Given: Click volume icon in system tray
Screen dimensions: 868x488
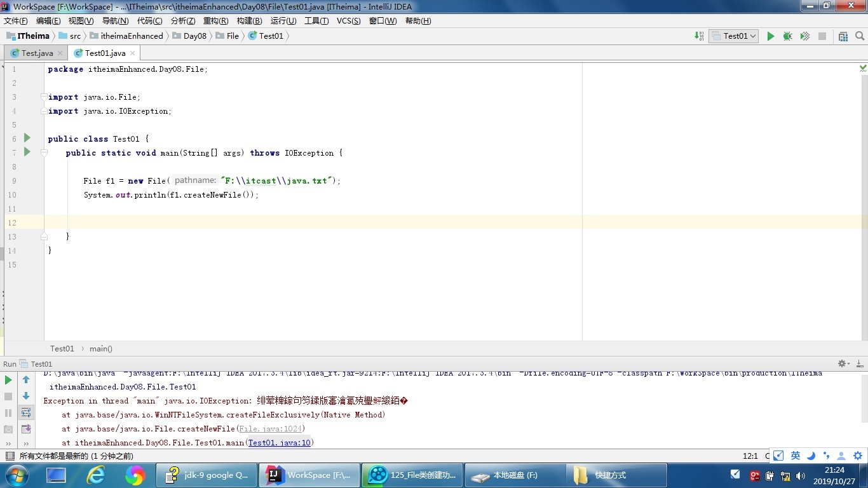Looking at the screenshot, I should [x=800, y=476].
